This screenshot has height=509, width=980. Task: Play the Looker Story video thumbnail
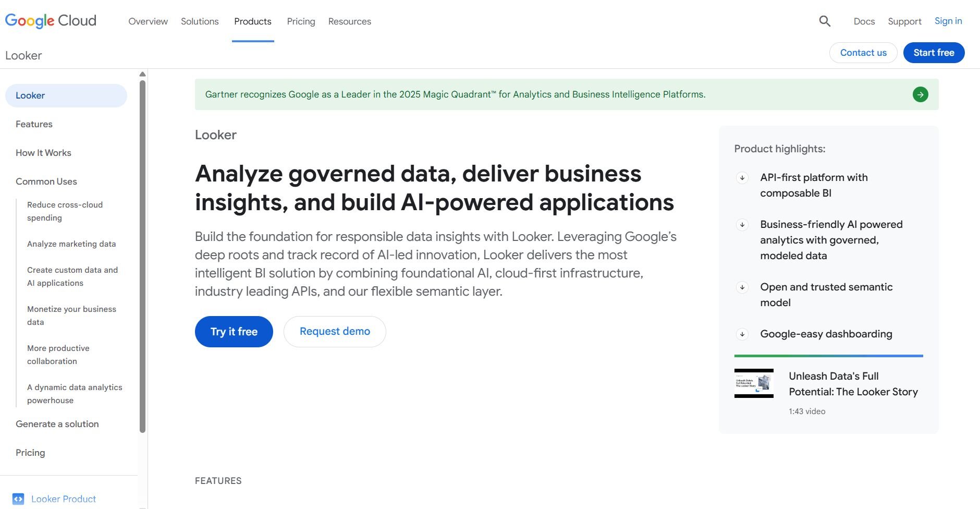pyautogui.click(x=754, y=383)
